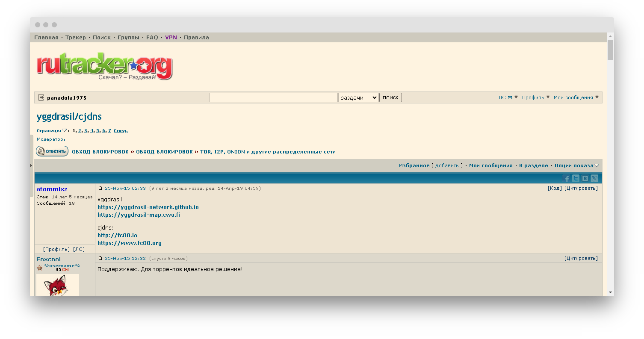This screenshot has height=339, width=644.
Task: Click добавить to add to favorites
Action: click(447, 165)
